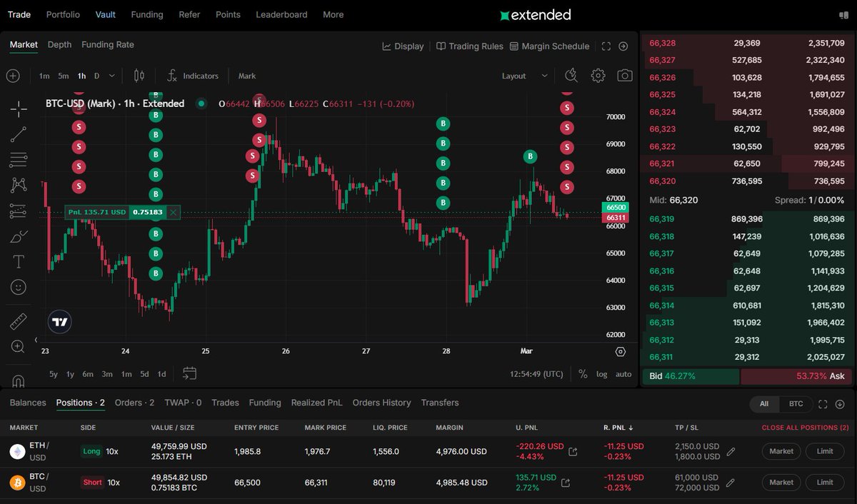Share the ETH unrealized PnL

click(573, 451)
